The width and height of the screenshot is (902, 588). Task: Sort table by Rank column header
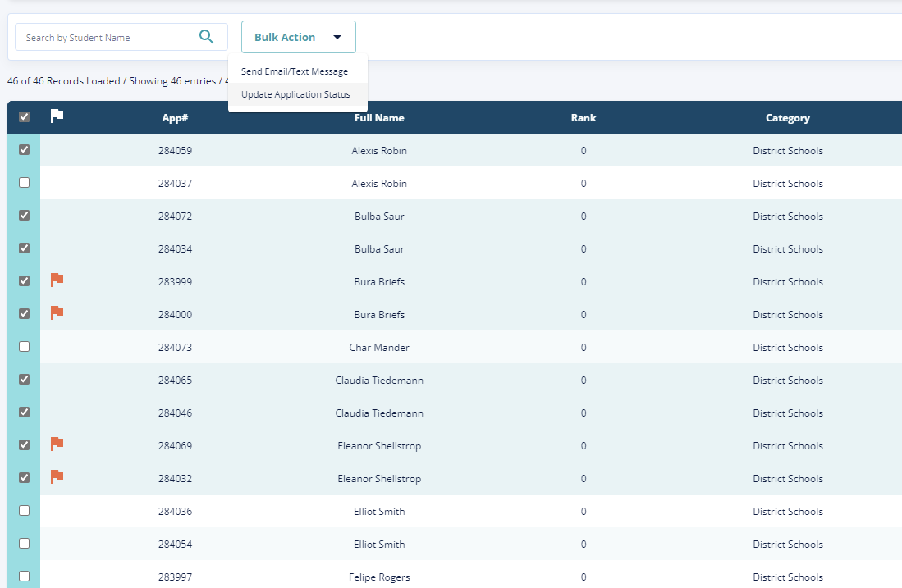click(x=584, y=118)
